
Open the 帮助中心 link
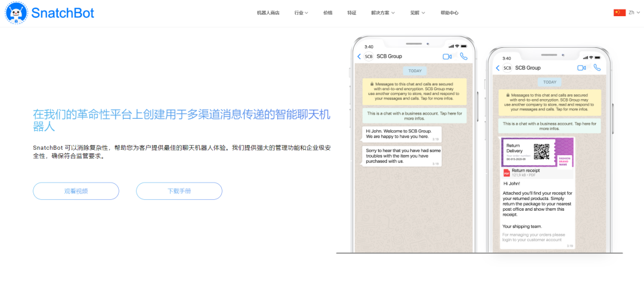450,13
